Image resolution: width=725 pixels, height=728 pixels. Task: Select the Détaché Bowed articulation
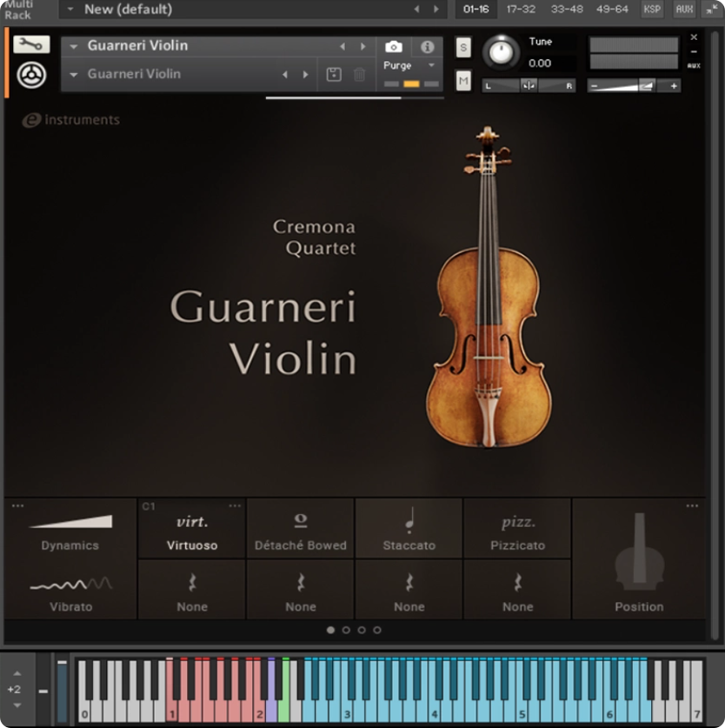pyautogui.click(x=300, y=528)
